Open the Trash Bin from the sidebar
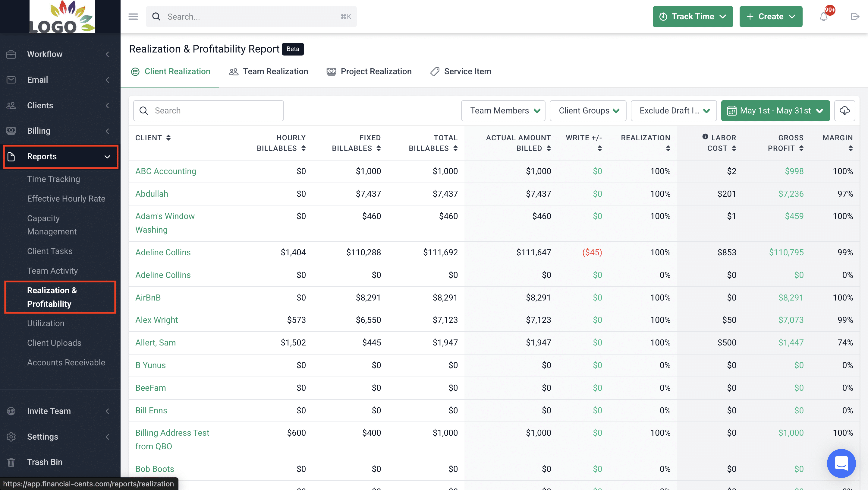 point(45,462)
